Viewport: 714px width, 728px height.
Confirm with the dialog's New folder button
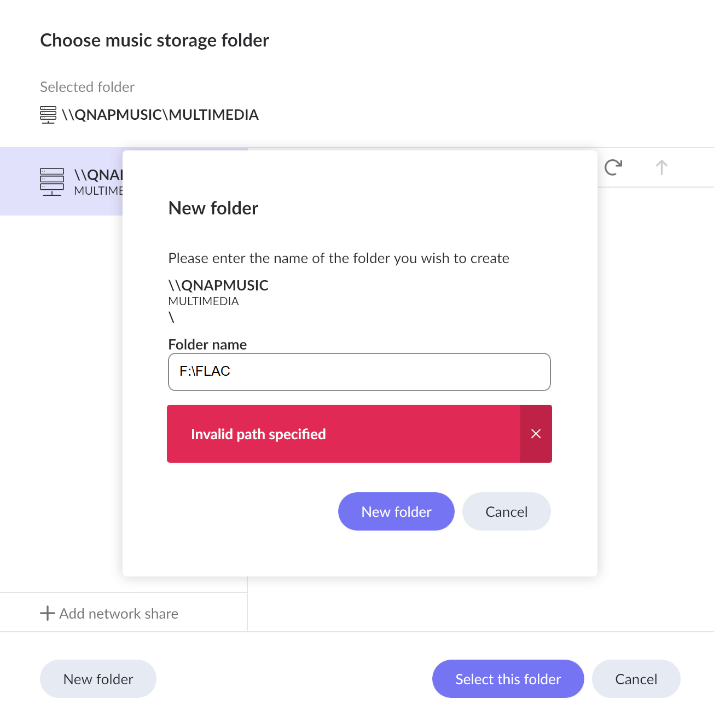pos(396,511)
